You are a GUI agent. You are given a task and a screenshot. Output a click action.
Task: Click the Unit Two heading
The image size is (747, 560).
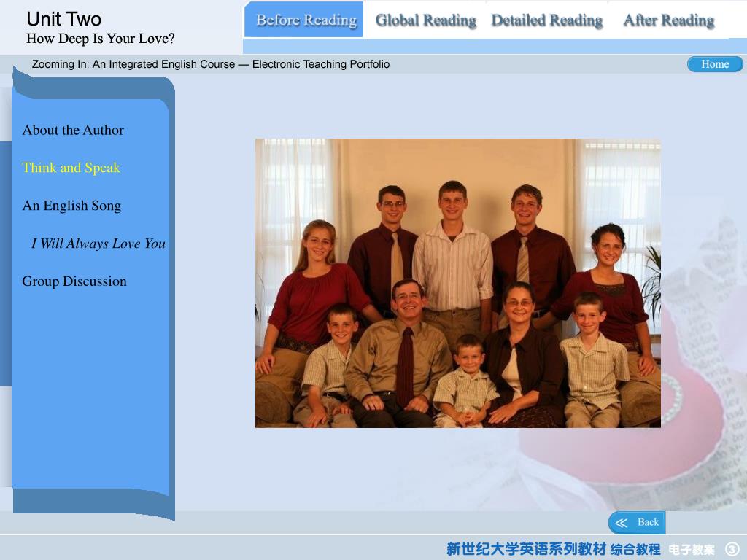[64, 19]
